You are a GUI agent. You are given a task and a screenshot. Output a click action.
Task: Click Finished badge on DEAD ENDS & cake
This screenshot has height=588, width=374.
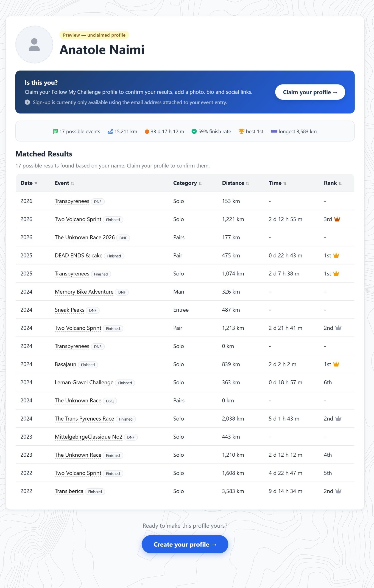point(114,256)
